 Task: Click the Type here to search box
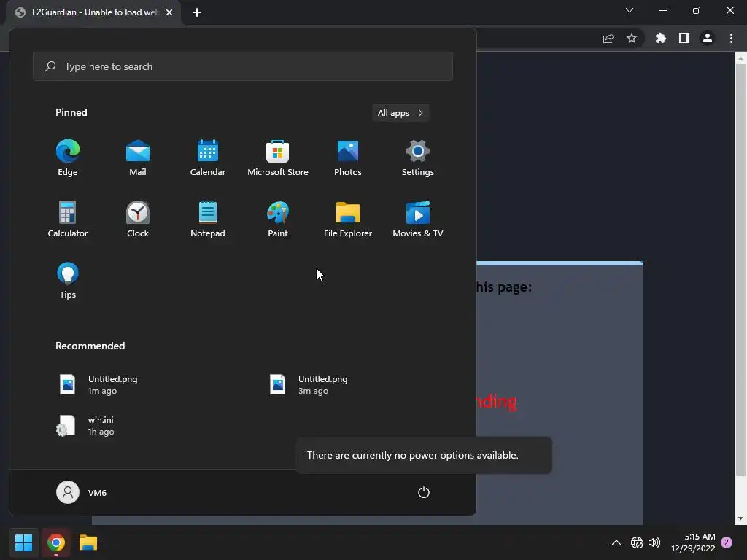tap(243, 66)
